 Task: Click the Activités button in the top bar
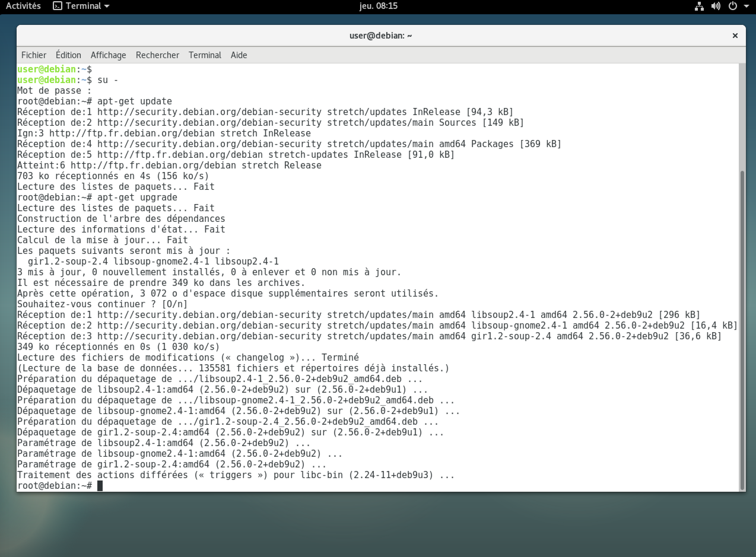click(x=23, y=6)
